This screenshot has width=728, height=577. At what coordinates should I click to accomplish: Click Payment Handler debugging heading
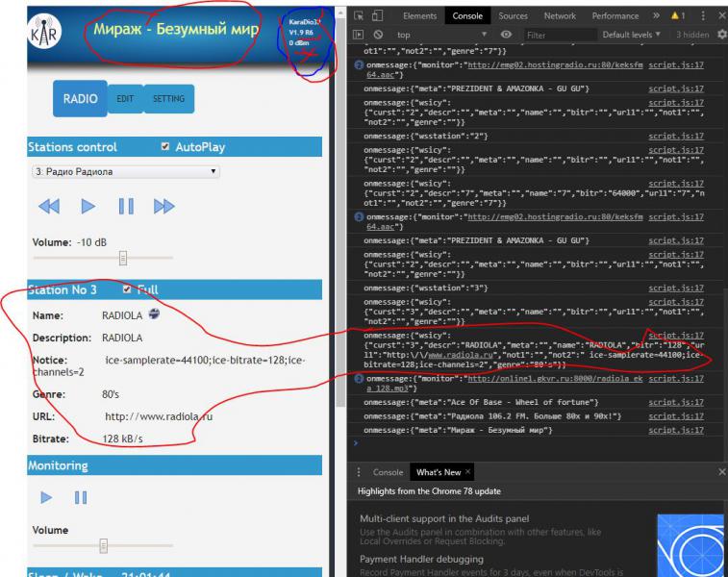tap(421, 559)
